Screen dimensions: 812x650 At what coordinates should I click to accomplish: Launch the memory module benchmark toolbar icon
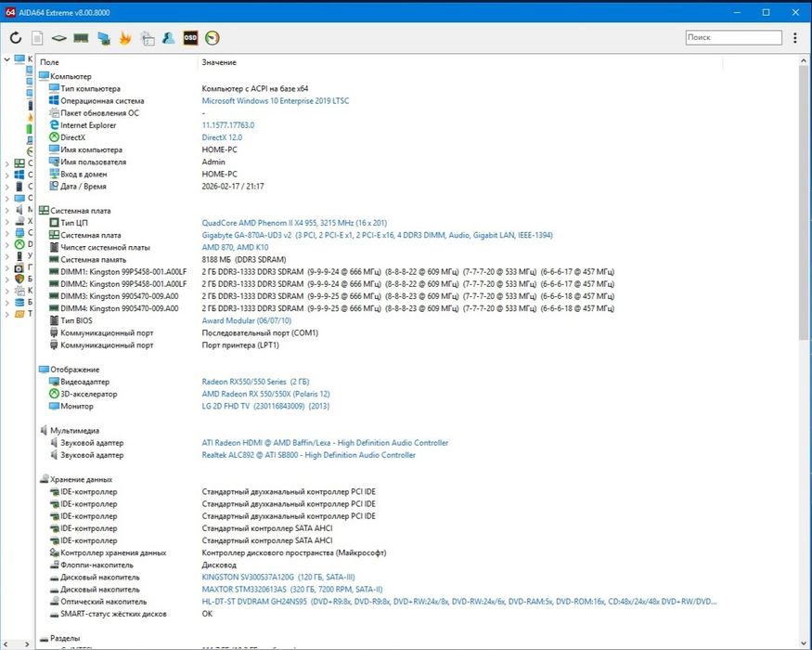point(81,38)
